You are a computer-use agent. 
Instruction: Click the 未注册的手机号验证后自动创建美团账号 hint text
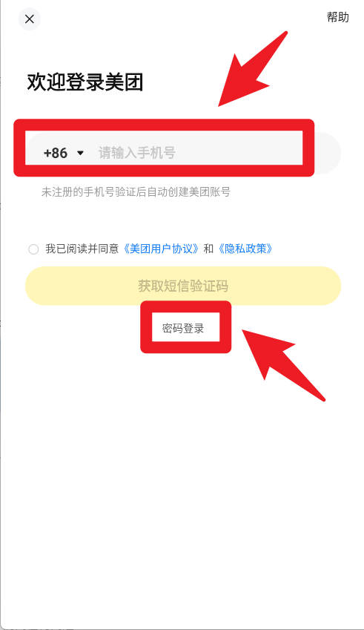(136, 191)
